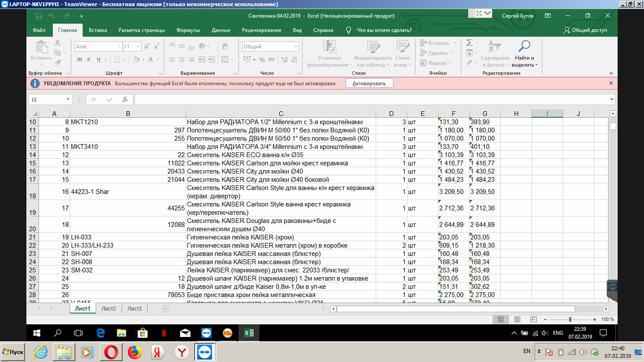Image resolution: width=644 pixels, height=362 pixels.
Task: Click the decrease indent icon
Action: tap(203, 59)
